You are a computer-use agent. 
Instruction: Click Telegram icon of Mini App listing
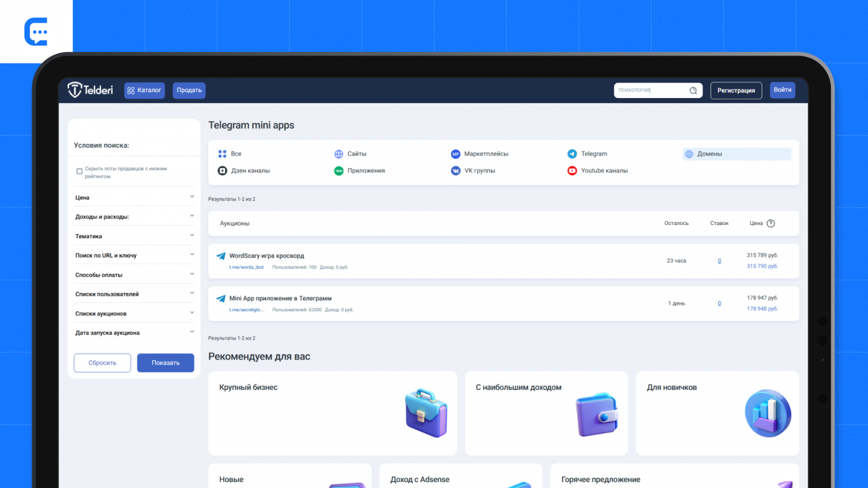221,299
